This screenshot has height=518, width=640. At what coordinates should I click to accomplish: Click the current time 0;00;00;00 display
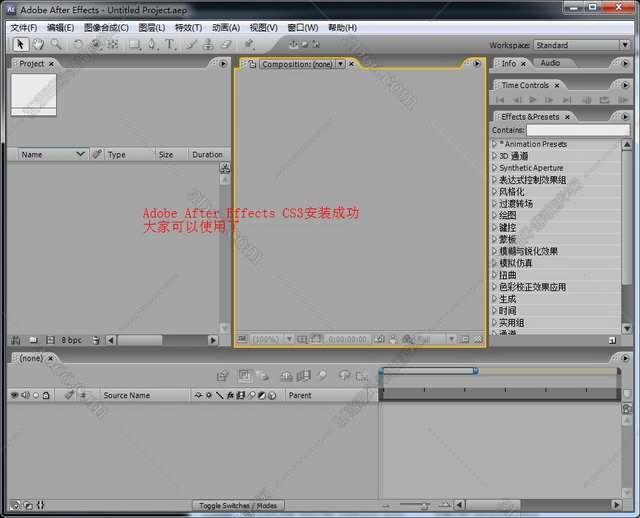point(348,339)
